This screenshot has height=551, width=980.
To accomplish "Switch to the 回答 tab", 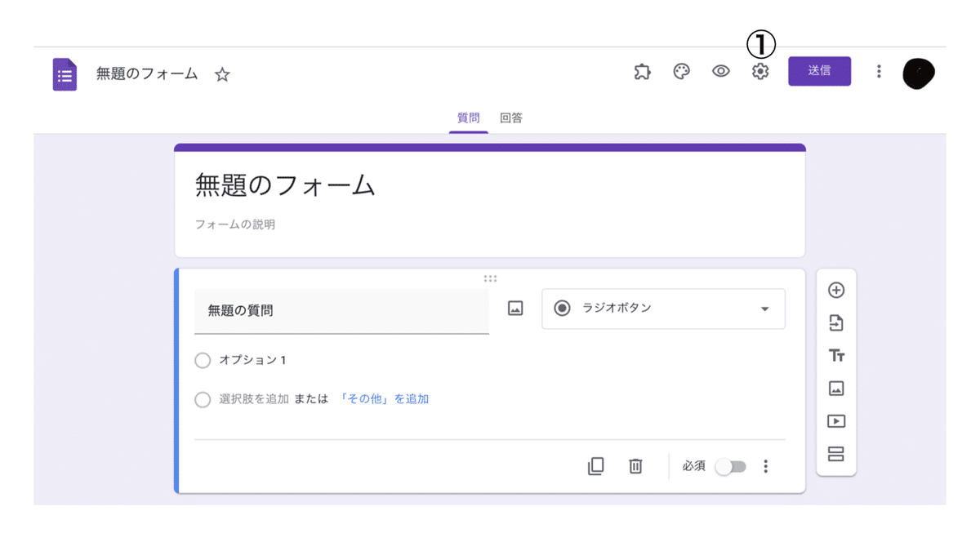I will point(511,117).
